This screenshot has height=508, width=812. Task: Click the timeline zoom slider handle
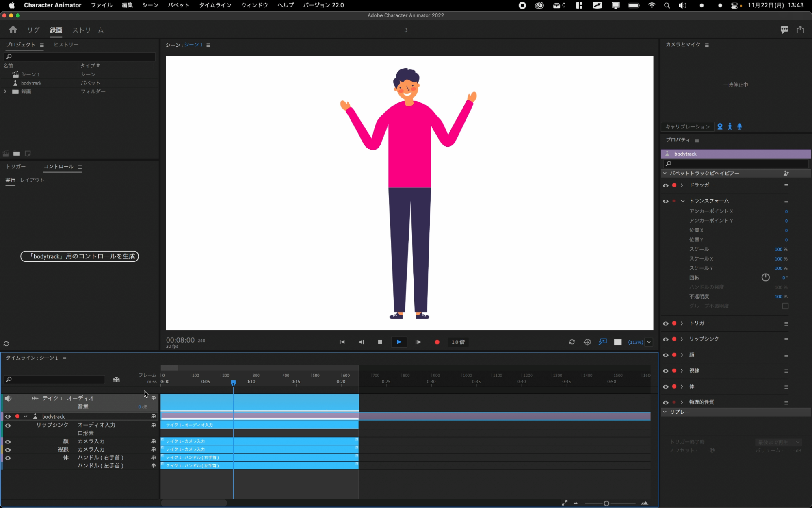tap(606, 504)
